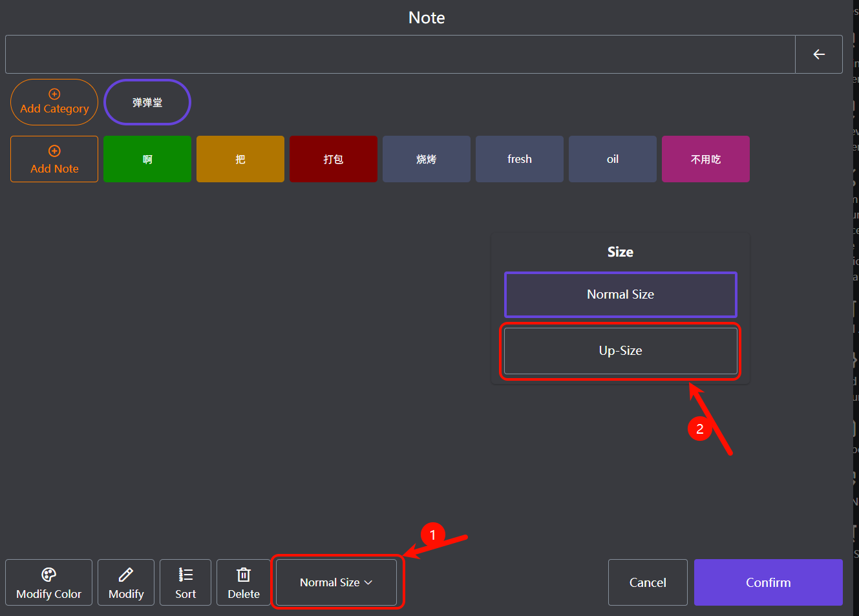
Task: Click the Sort list icon
Action: click(x=186, y=574)
